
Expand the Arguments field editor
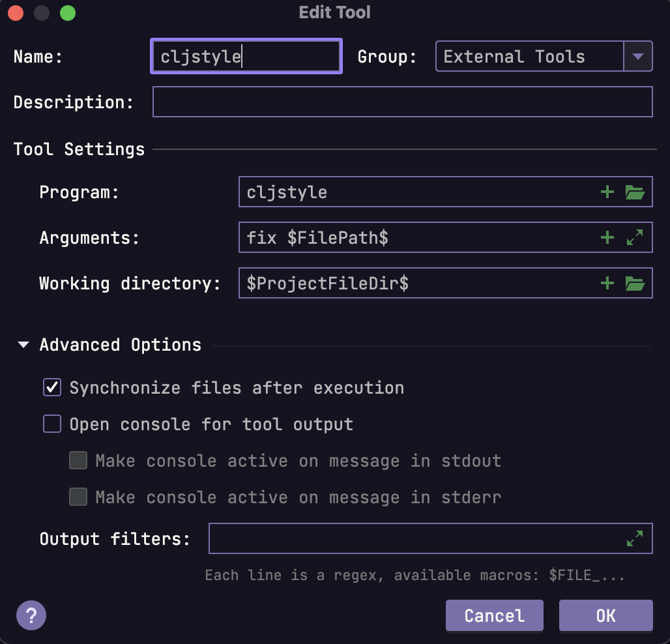click(x=635, y=238)
